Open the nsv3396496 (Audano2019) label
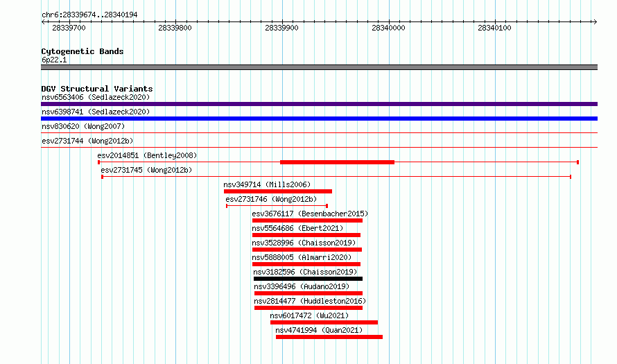Screen dimensions: 617x364 302,286
